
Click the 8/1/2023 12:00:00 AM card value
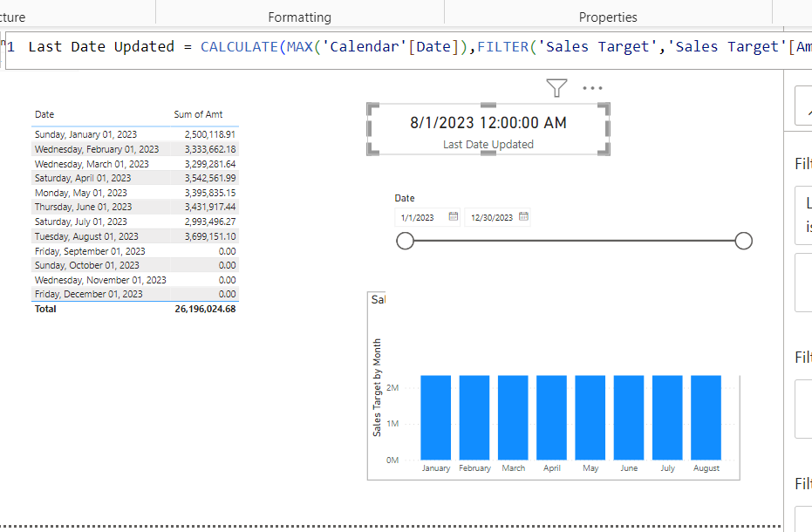tap(488, 123)
